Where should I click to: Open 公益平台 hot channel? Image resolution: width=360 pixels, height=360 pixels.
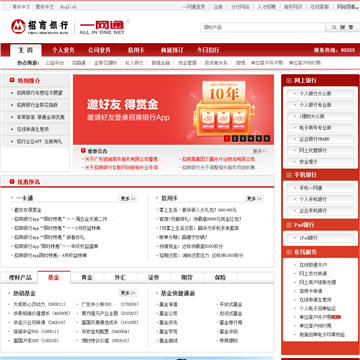pos(54,63)
